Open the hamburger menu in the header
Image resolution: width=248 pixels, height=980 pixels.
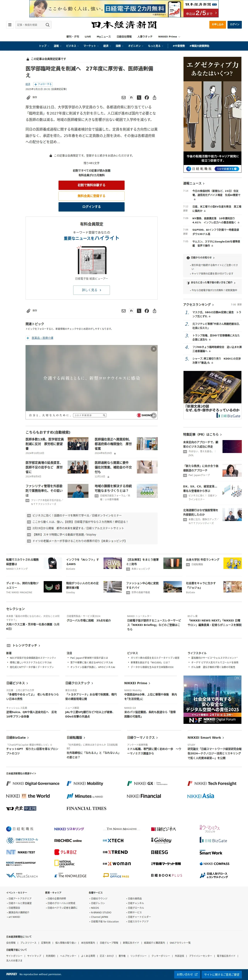(9, 25)
